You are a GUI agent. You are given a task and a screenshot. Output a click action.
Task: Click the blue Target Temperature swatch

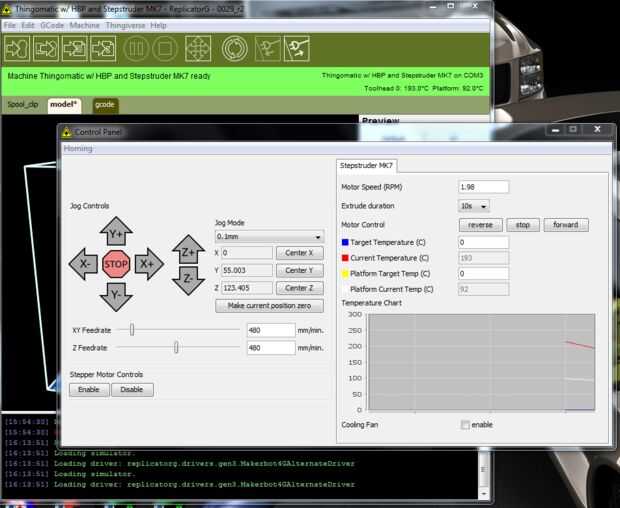345,242
